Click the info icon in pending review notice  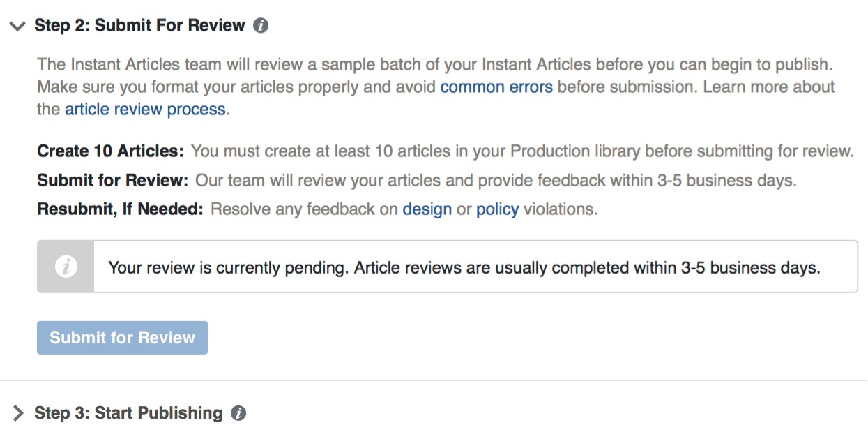click(x=66, y=267)
